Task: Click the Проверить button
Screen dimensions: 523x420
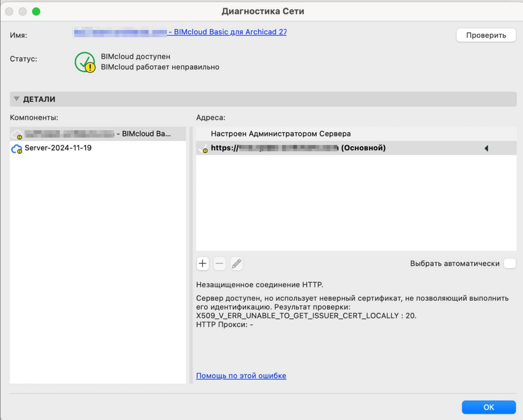Action: click(x=486, y=35)
